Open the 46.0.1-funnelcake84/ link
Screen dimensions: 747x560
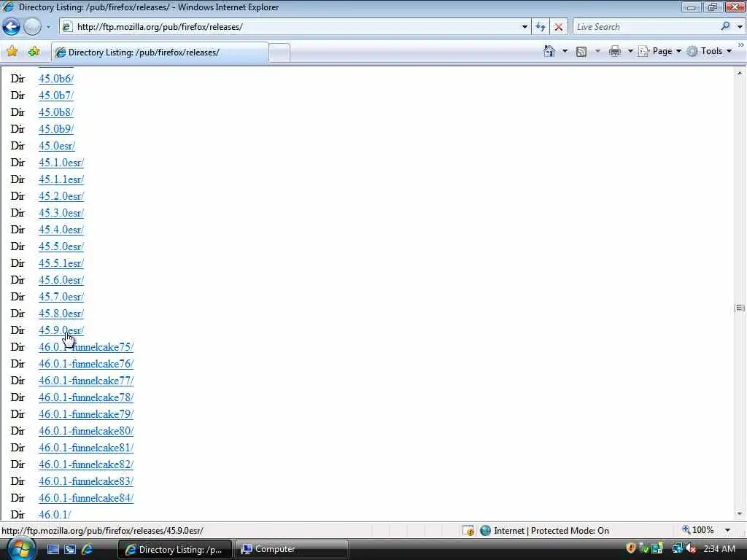pyautogui.click(x=86, y=497)
